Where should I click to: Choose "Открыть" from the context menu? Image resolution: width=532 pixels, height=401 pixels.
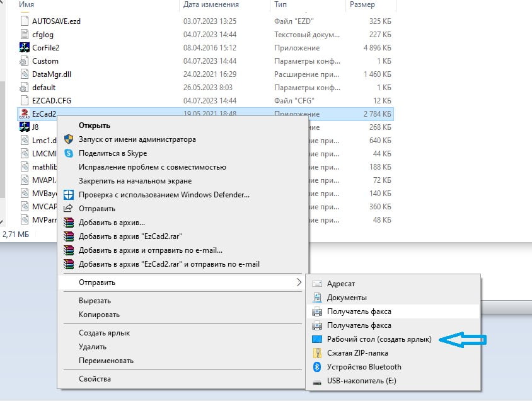(x=95, y=125)
